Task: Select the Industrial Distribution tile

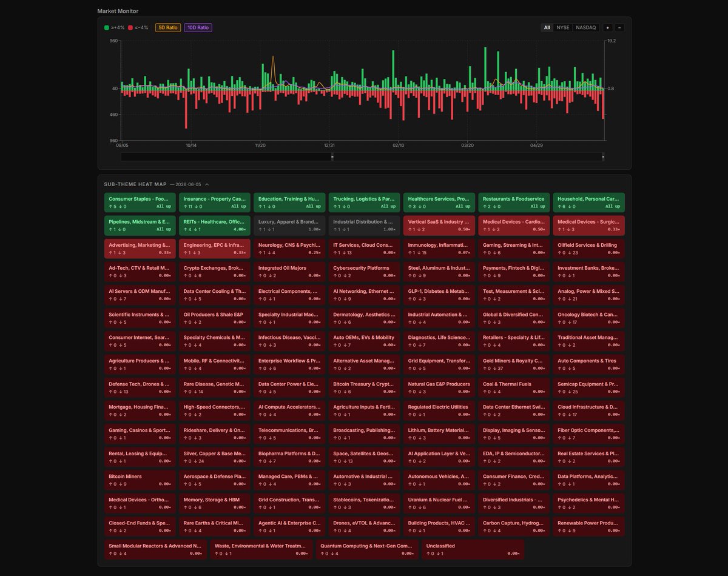Action: tap(365, 226)
